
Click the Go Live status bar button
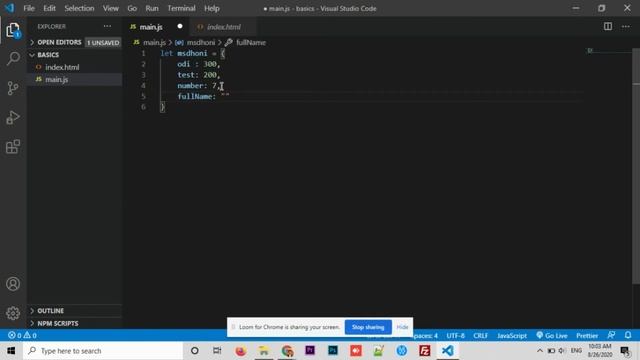pos(551,336)
